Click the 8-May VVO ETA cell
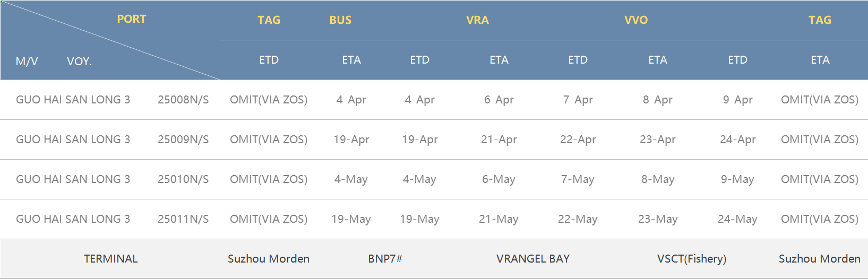 tap(658, 179)
